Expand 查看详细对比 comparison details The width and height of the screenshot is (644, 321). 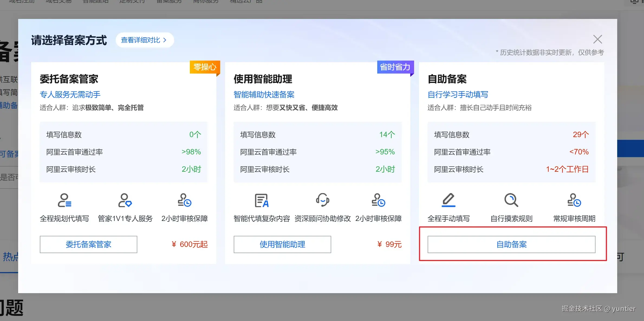point(145,40)
